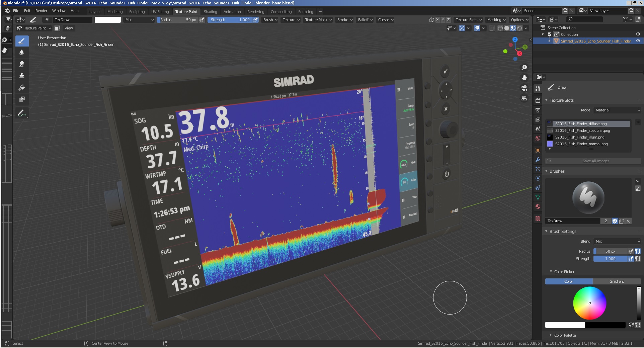644x348 pixels.
Task: Open the Material properties tab
Action: 538,206
